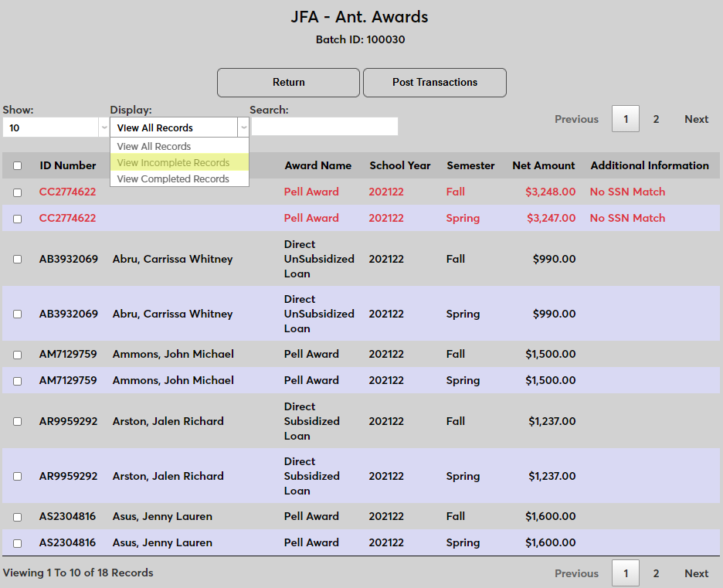This screenshot has width=723, height=588.
Task: Click Next in the top pagination
Action: tap(695, 119)
